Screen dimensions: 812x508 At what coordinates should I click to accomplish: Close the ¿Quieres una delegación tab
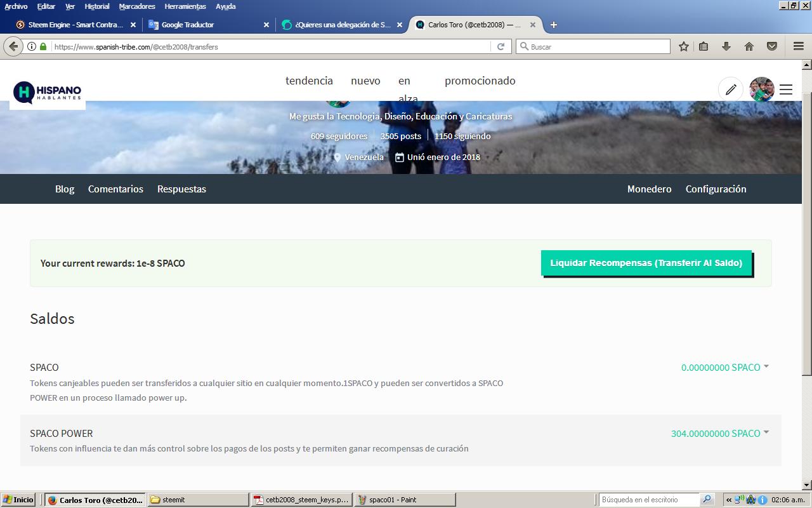point(400,25)
